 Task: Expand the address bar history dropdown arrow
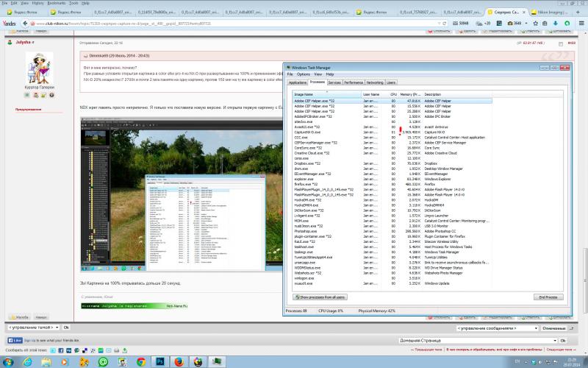[439, 24]
